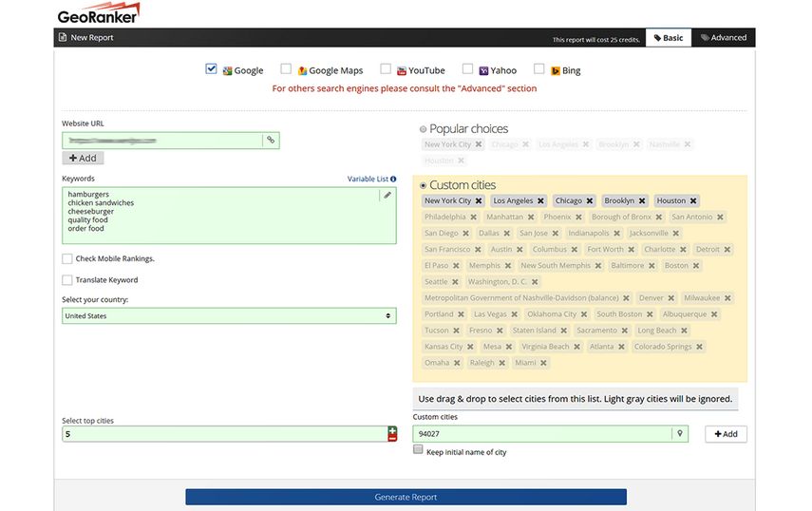
Task: Remove Dallas city tag
Action: click(x=506, y=234)
